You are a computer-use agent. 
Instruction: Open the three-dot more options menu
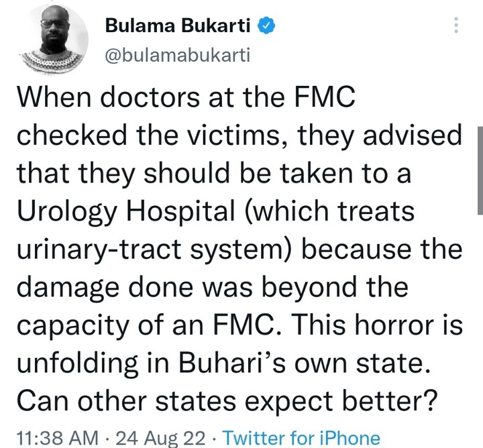click(x=456, y=25)
